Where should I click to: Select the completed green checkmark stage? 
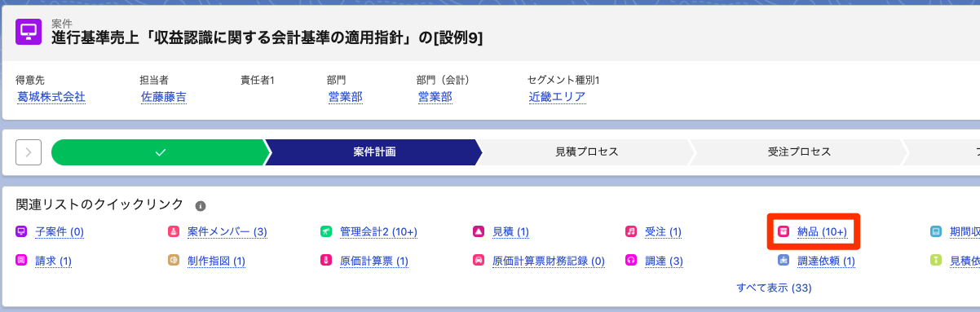click(x=160, y=152)
